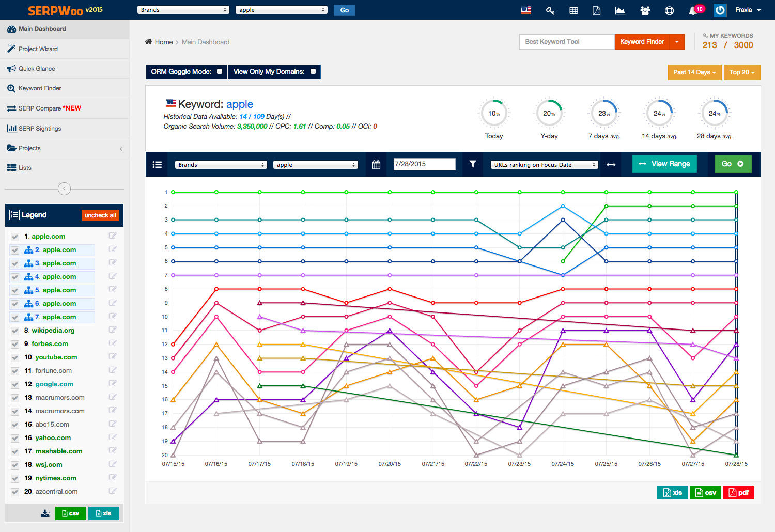
Task: Uncheck the 1. apple.com legend checkbox
Action: point(15,237)
